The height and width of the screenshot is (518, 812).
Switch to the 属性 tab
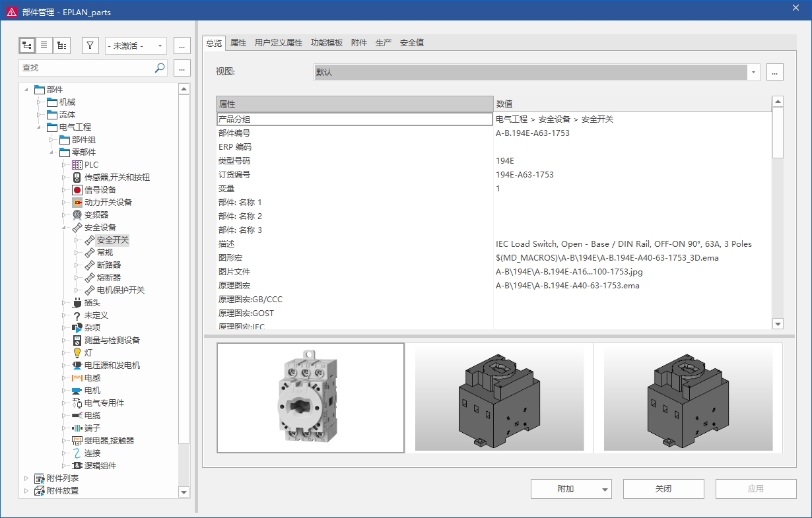[238, 43]
